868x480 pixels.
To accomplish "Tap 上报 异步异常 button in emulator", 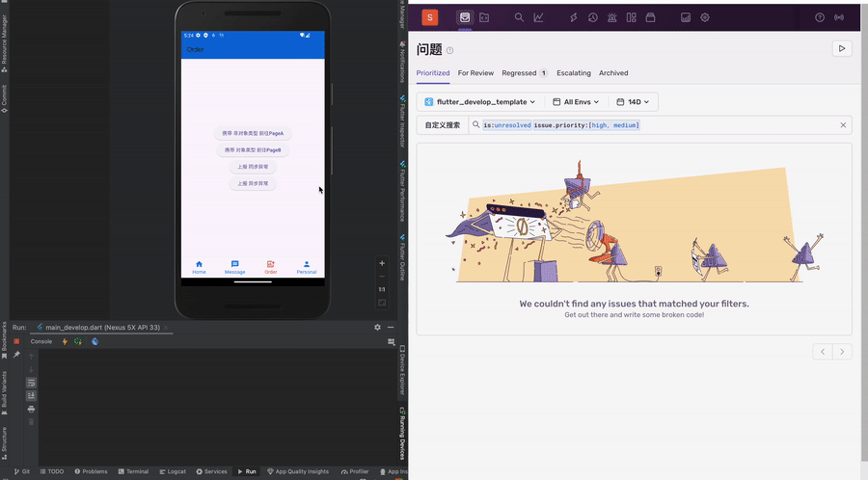I will (253, 183).
